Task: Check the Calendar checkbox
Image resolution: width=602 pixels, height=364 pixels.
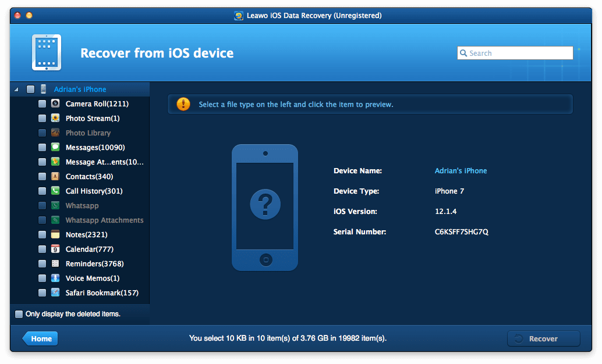Action: [x=43, y=249]
